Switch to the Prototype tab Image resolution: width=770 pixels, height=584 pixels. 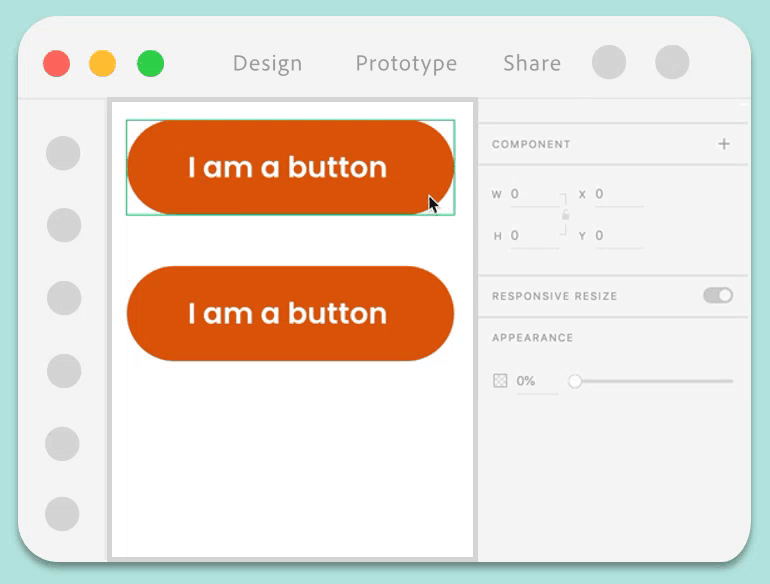click(x=406, y=63)
